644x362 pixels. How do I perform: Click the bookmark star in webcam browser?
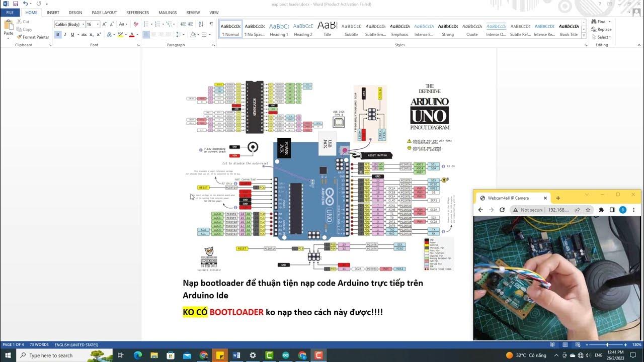point(588,210)
